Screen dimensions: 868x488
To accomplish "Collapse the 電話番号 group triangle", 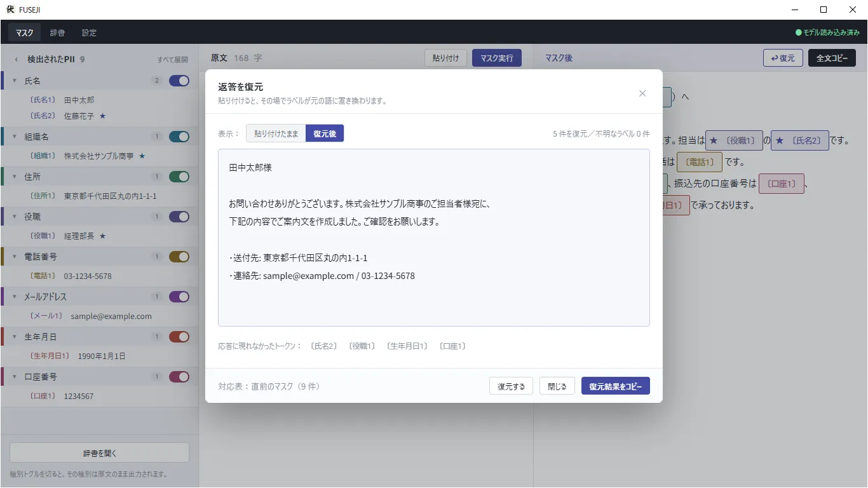I will pyautogui.click(x=15, y=257).
